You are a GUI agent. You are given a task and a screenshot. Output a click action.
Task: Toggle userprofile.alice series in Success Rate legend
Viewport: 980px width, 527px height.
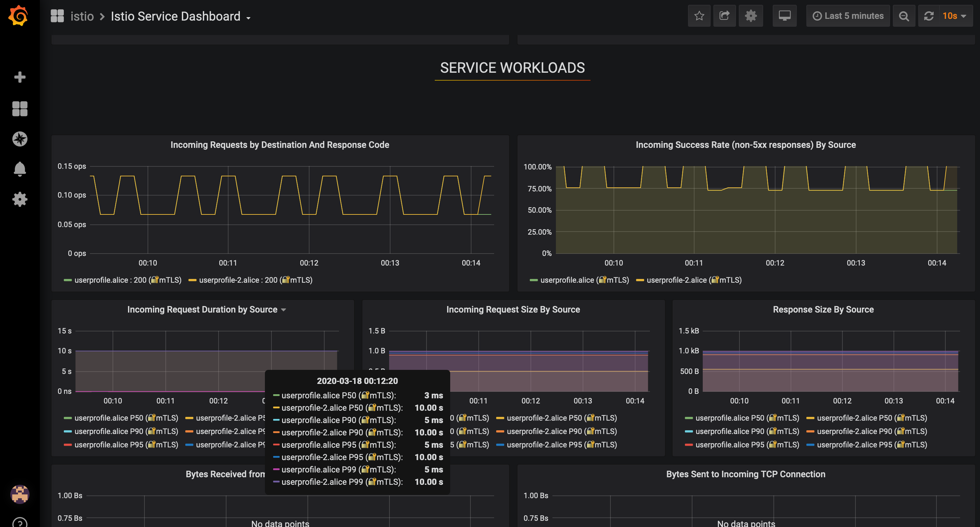585,280
